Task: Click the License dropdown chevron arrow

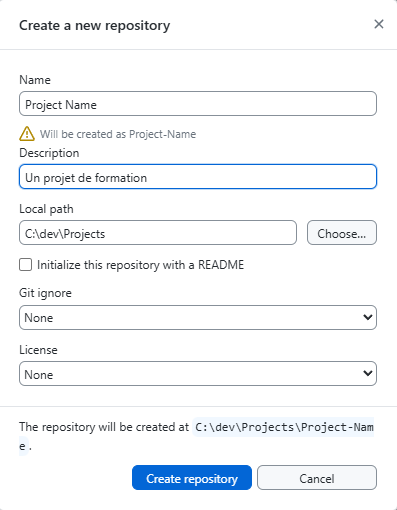Action: click(368, 373)
